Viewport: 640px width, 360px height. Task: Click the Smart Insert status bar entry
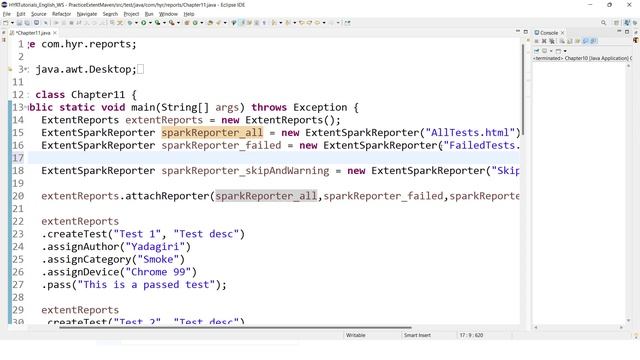point(417,335)
